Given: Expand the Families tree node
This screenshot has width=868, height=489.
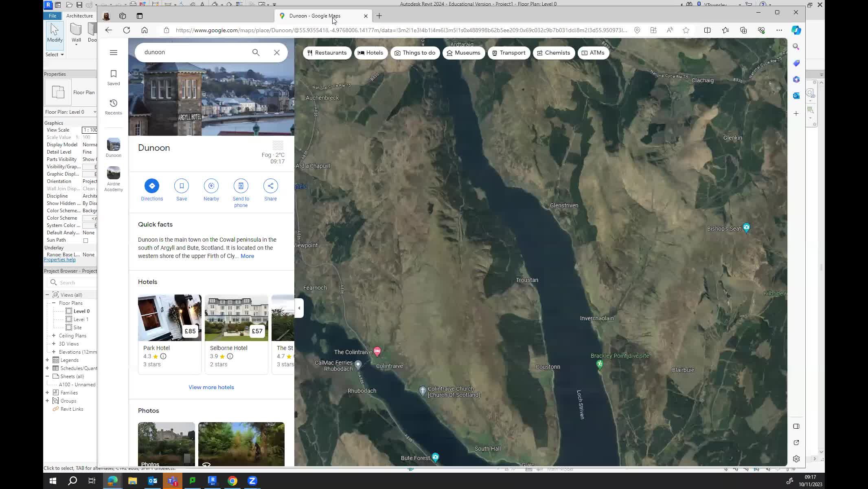Looking at the screenshot, I should pos(47,393).
